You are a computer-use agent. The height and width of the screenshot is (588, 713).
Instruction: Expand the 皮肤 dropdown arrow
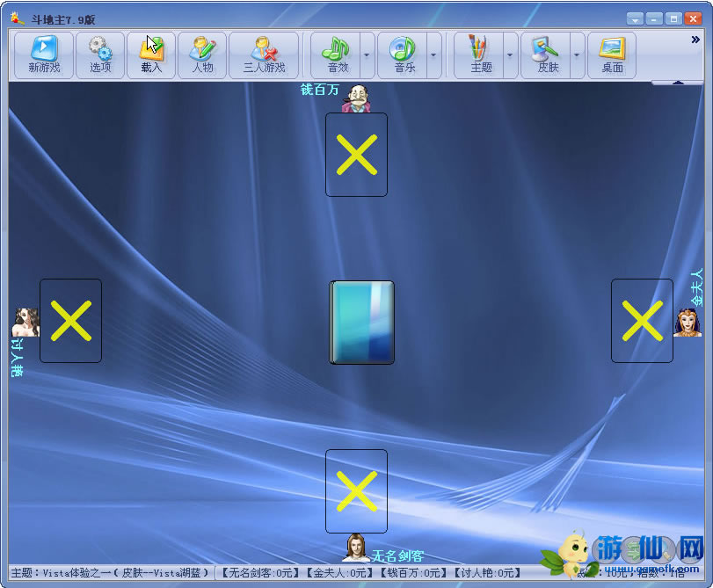click(577, 55)
